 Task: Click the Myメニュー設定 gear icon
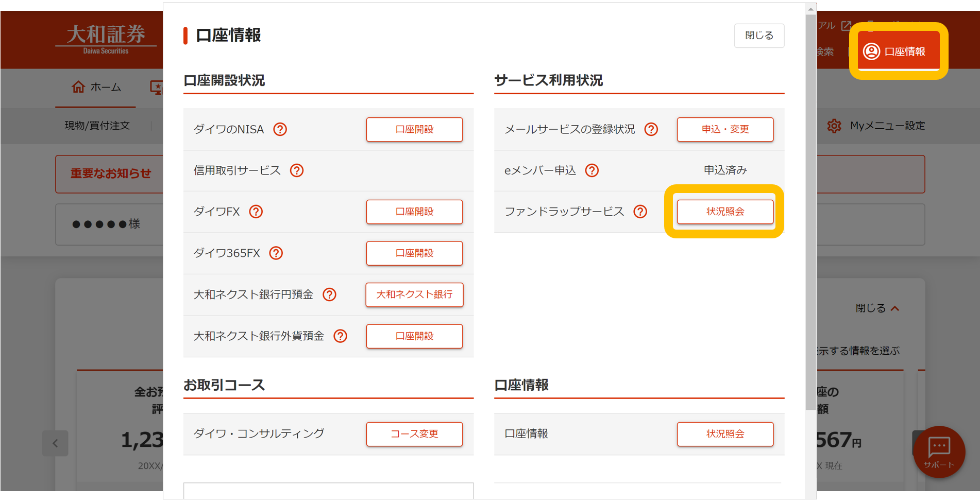834,126
